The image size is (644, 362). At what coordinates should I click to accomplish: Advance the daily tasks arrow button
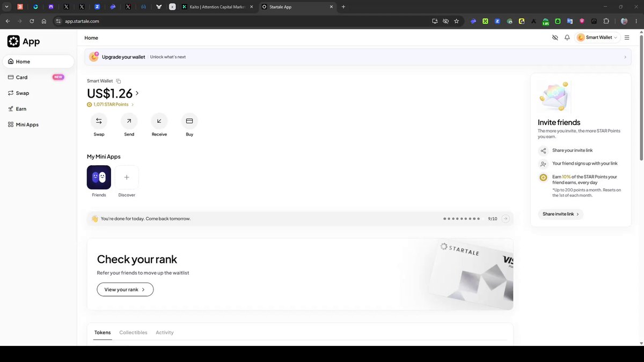tap(506, 219)
